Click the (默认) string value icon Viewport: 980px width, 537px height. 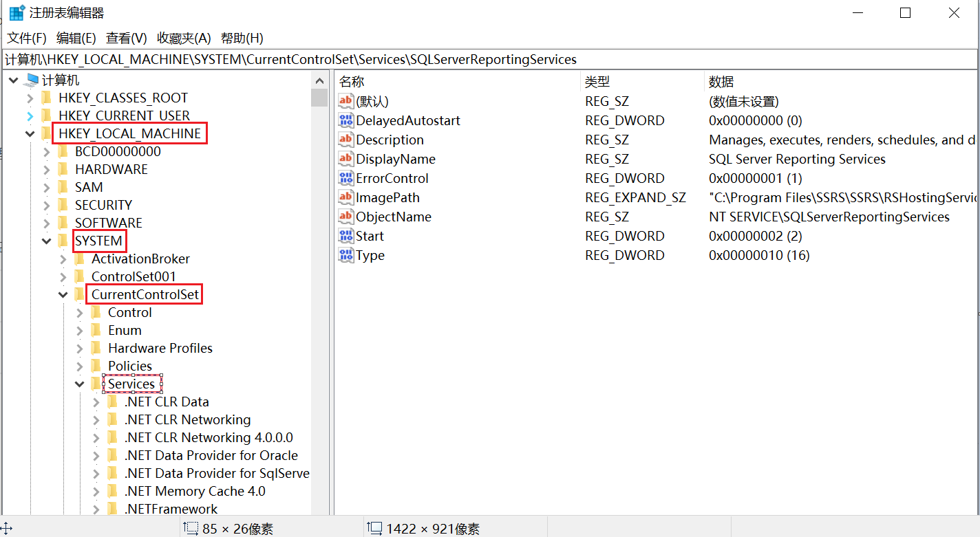[x=345, y=101]
